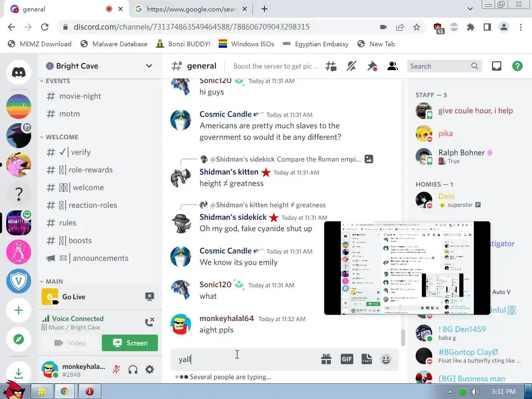Turn on camera with Video button
Viewport: 532px width, 399px height.
(70, 343)
